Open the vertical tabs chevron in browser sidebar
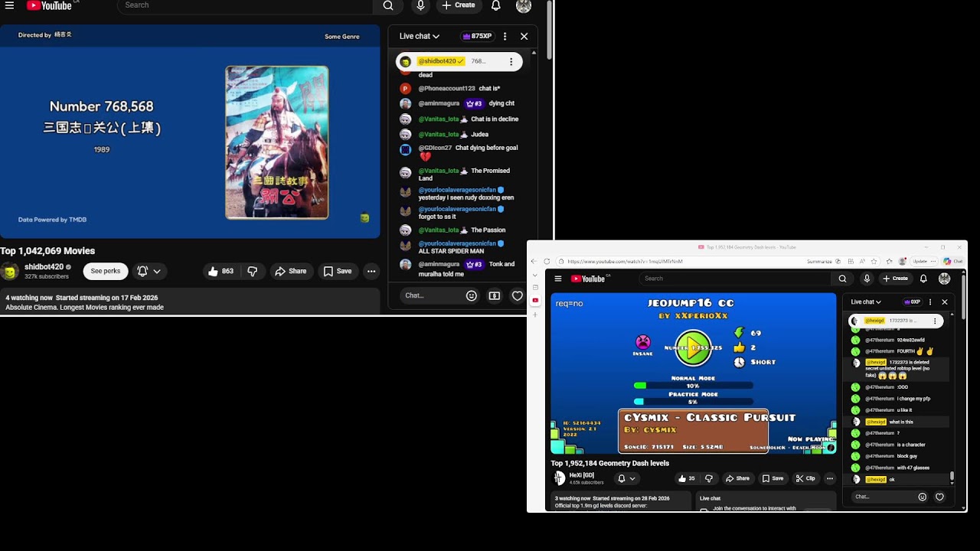 pos(535,275)
